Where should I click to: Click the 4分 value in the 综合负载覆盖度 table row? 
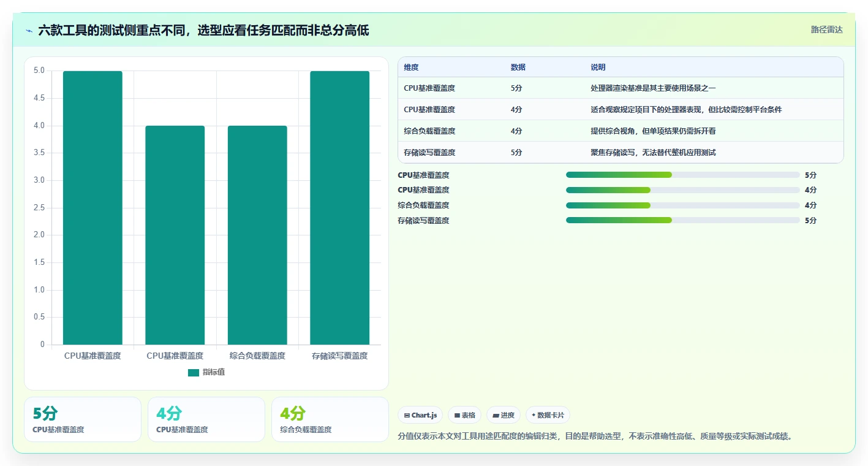[x=516, y=131]
